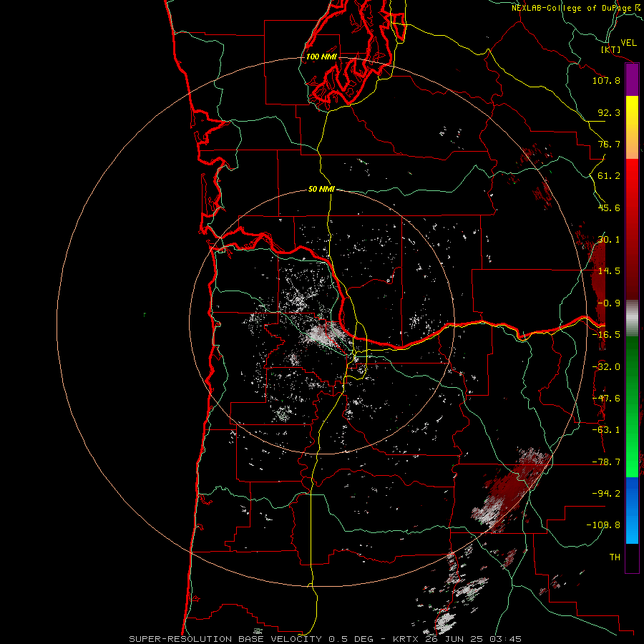The image size is (644, 644).
Task: Click the -0.9 velocity scale value
Action: [609, 303]
